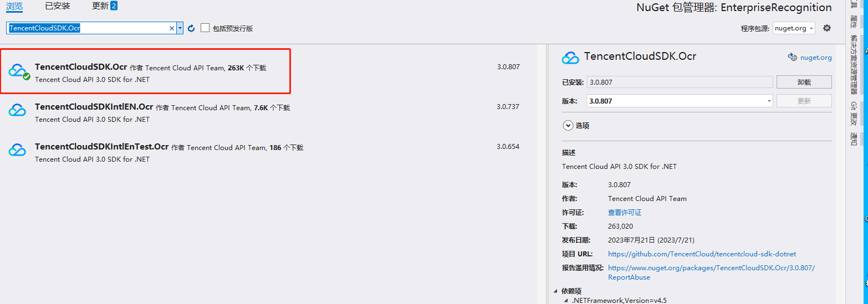Open the nuget.org package link

(x=816, y=58)
